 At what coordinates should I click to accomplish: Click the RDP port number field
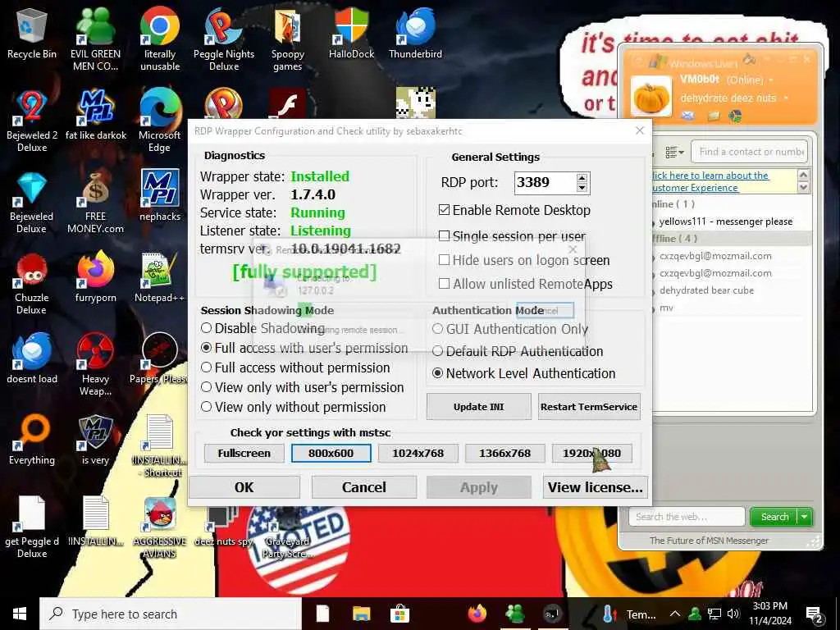pos(545,183)
